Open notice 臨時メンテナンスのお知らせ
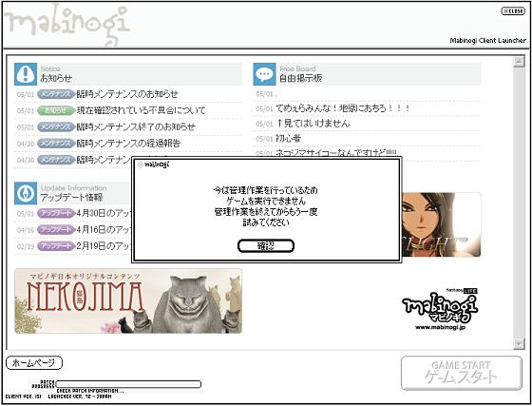 point(127,94)
